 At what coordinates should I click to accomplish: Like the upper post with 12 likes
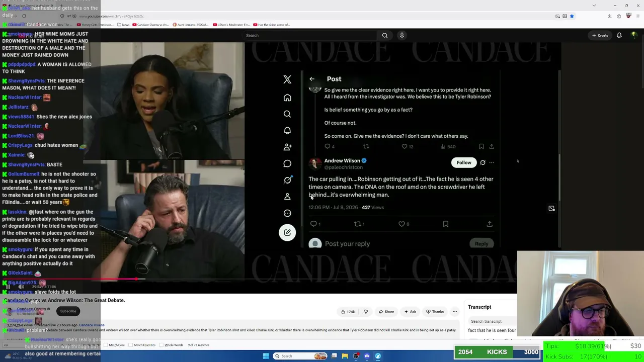[x=404, y=146]
